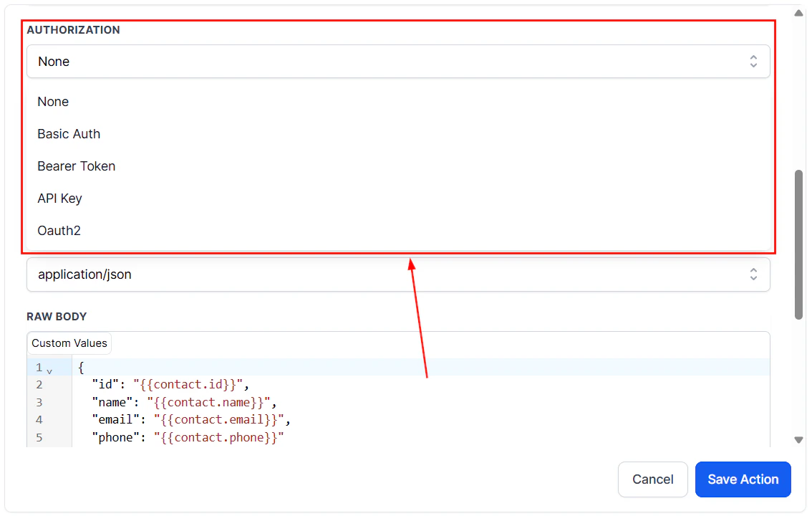This screenshot has width=812, height=516.
Task: Click the scrollbar down arrow
Action: (798, 439)
